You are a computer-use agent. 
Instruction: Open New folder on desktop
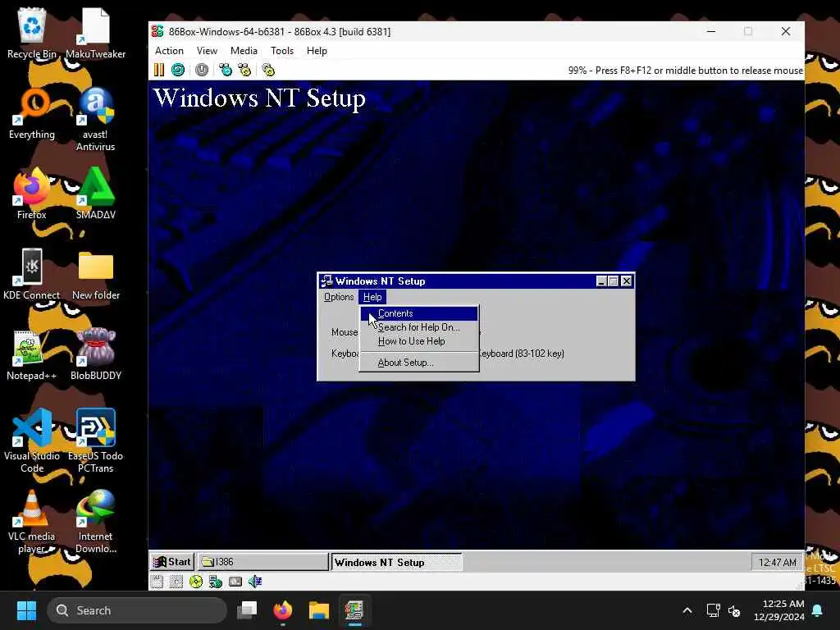click(x=95, y=274)
